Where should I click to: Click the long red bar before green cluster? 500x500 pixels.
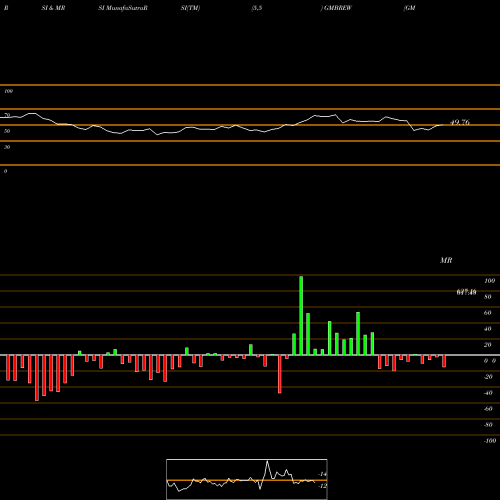point(280,374)
